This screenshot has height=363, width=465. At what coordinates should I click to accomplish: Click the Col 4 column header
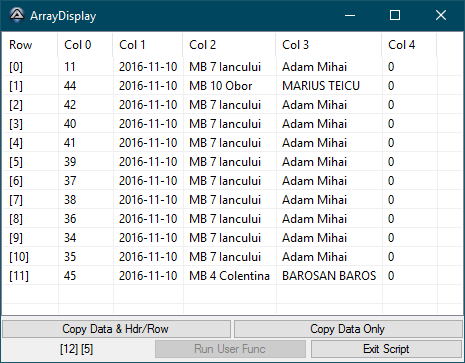[x=409, y=45]
